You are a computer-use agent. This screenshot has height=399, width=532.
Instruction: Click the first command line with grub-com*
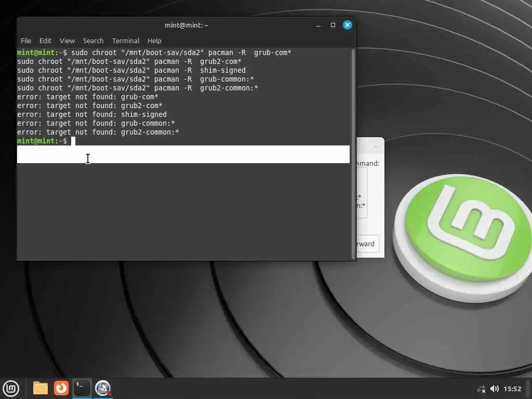[x=154, y=52]
